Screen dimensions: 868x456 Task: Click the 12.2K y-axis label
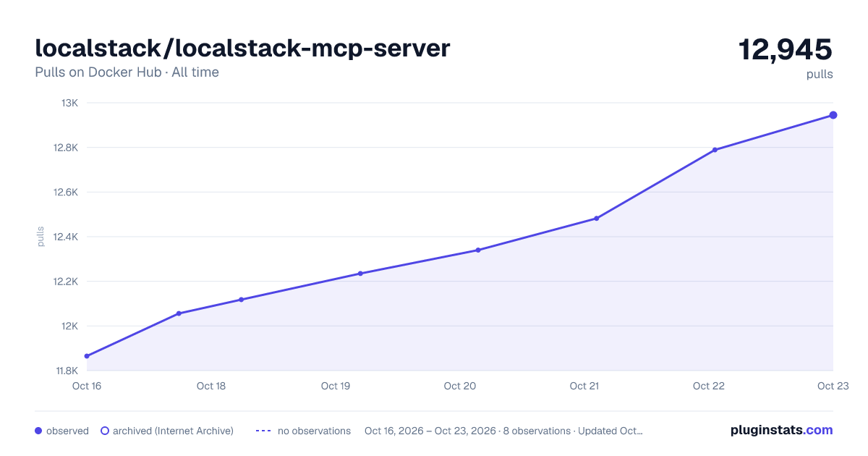(66, 282)
